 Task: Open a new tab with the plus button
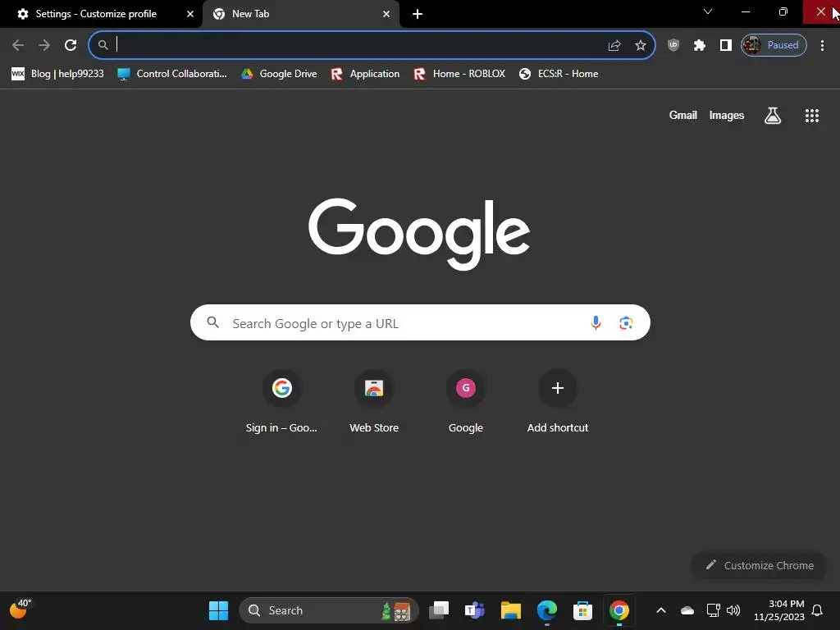click(418, 14)
